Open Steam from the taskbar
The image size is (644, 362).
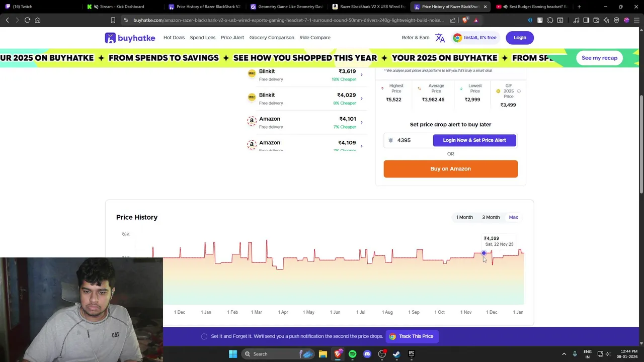[396, 354]
